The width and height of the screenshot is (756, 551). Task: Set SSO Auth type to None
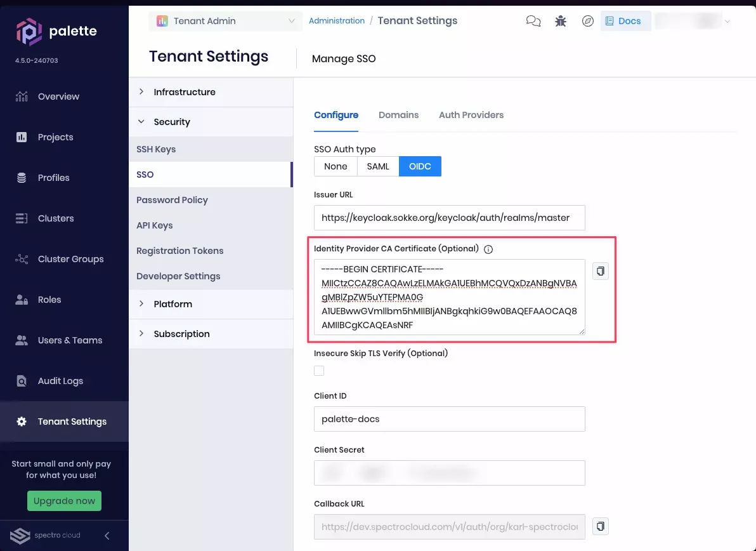tap(335, 166)
